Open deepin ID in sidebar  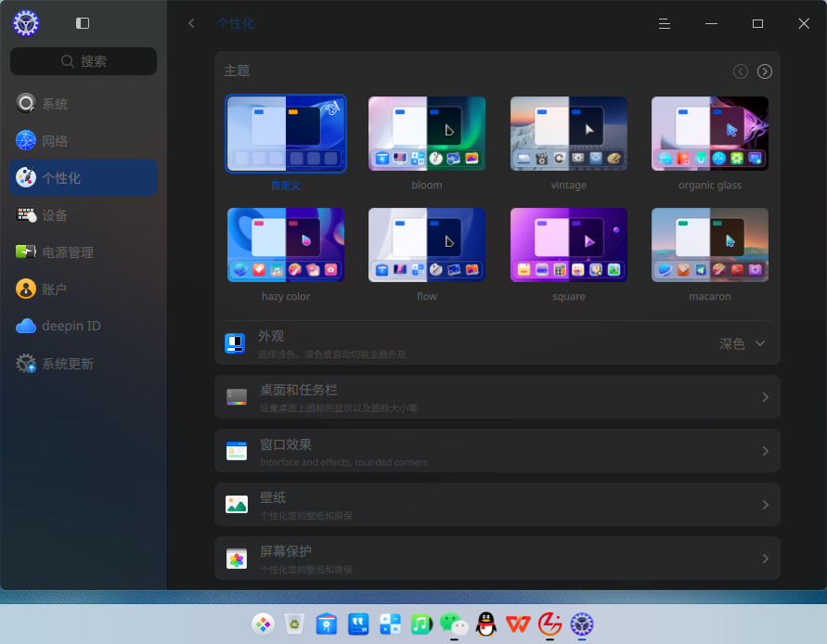84,326
